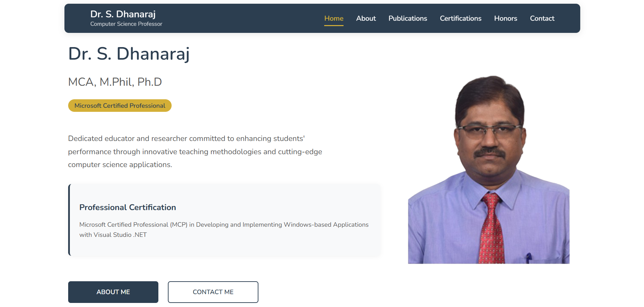Open the Contact navigation link
Screen dimensions: 644x307
tap(542, 19)
